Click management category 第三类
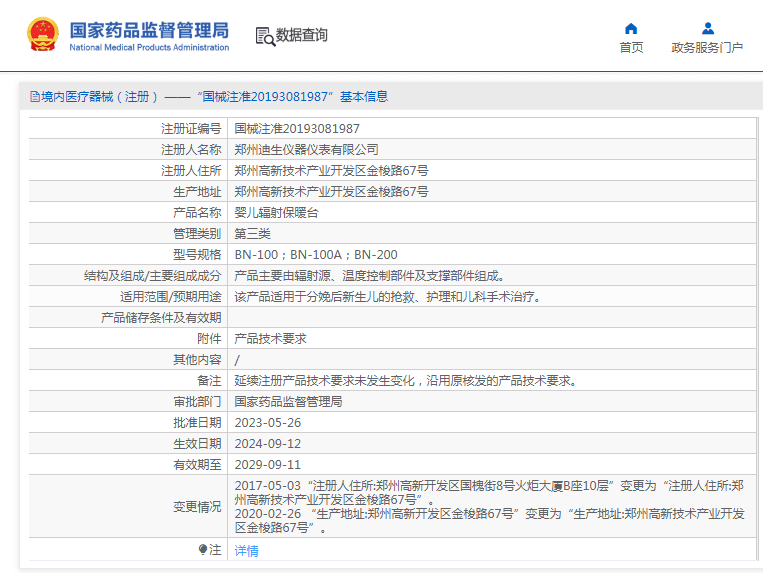Image resolution: width=763 pixels, height=573 pixels. (x=253, y=233)
